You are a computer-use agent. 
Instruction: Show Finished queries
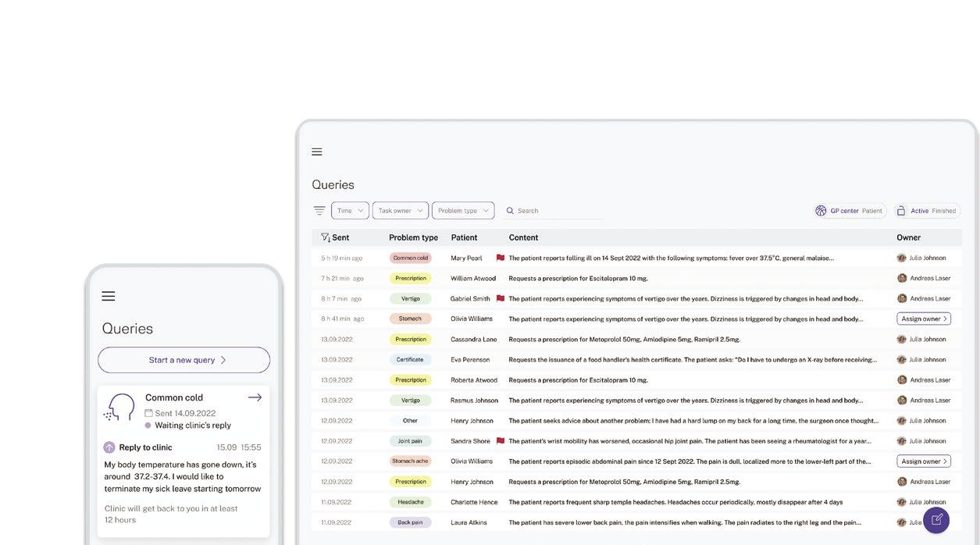(x=944, y=211)
